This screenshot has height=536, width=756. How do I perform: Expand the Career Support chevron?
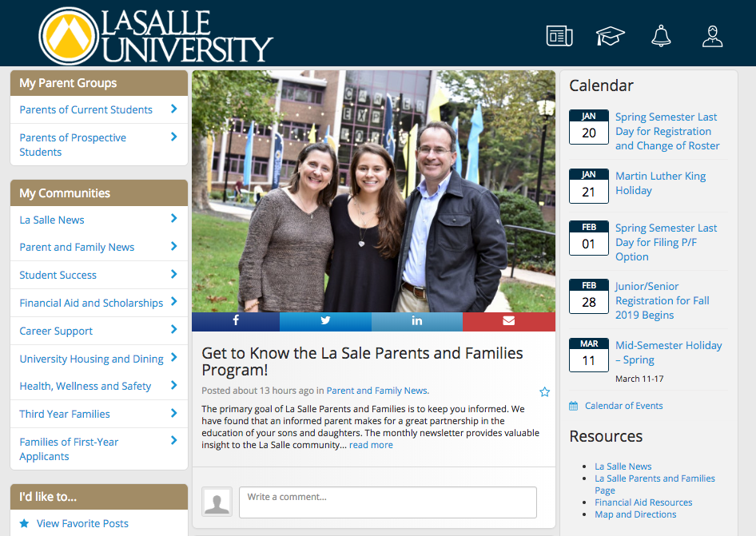click(174, 330)
